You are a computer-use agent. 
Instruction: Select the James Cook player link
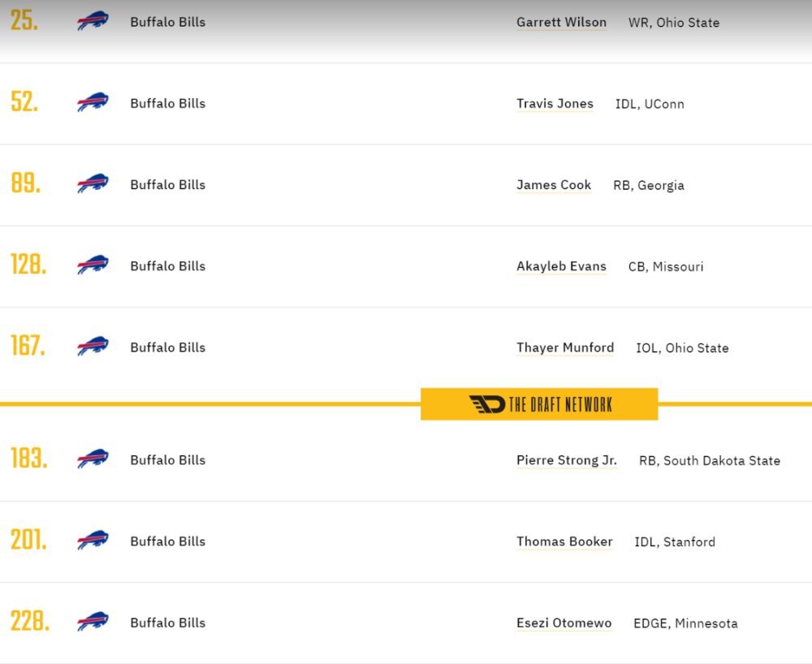point(554,185)
